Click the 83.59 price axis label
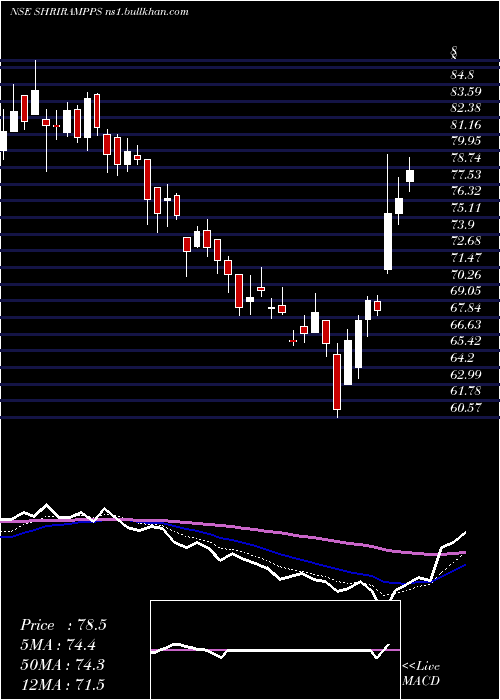500x700 pixels. [466, 92]
